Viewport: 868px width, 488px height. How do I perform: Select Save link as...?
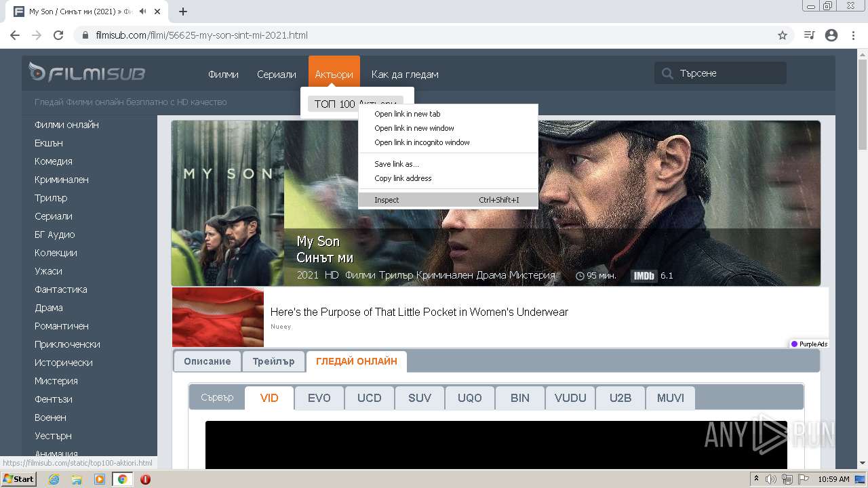tap(448, 164)
